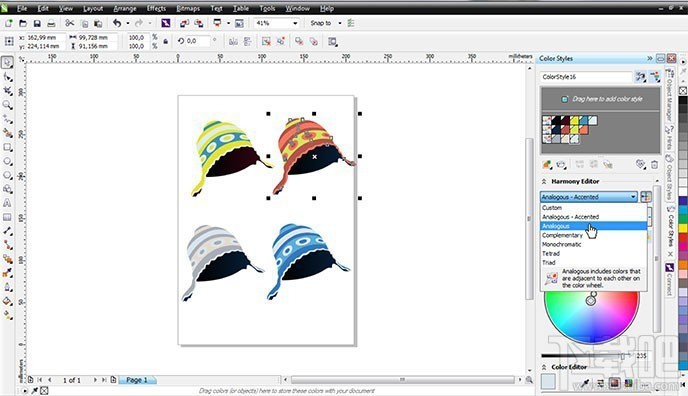688x396 pixels.
Task: Delete the selected color style with the trash icon
Action: [x=654, y=164]
